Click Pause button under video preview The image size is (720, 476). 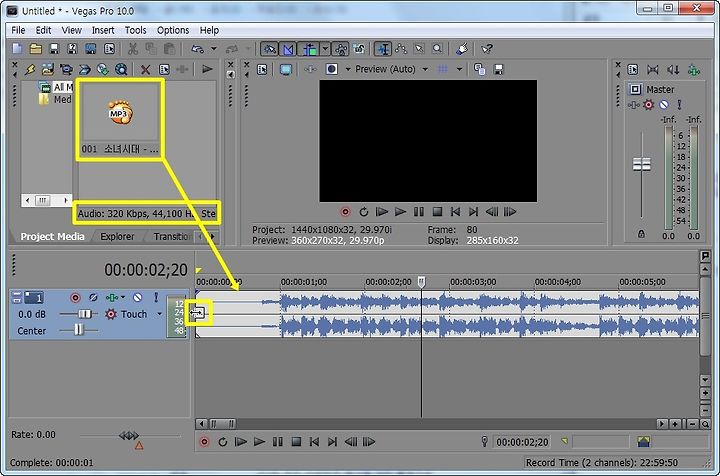point(419,212)
